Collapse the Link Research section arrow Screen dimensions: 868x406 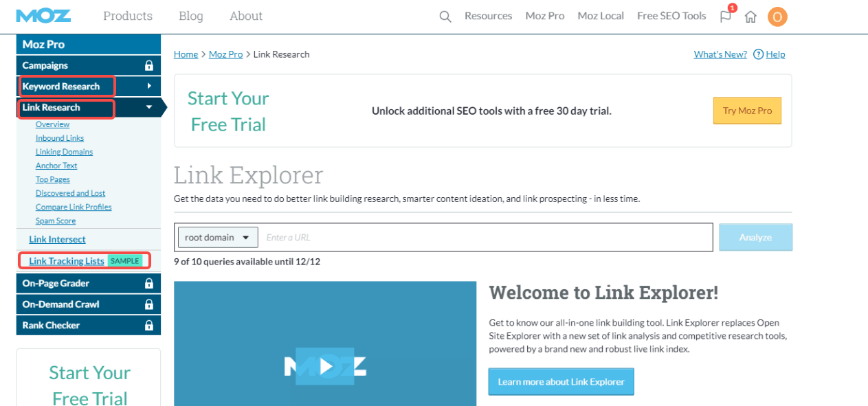(149, 107)
